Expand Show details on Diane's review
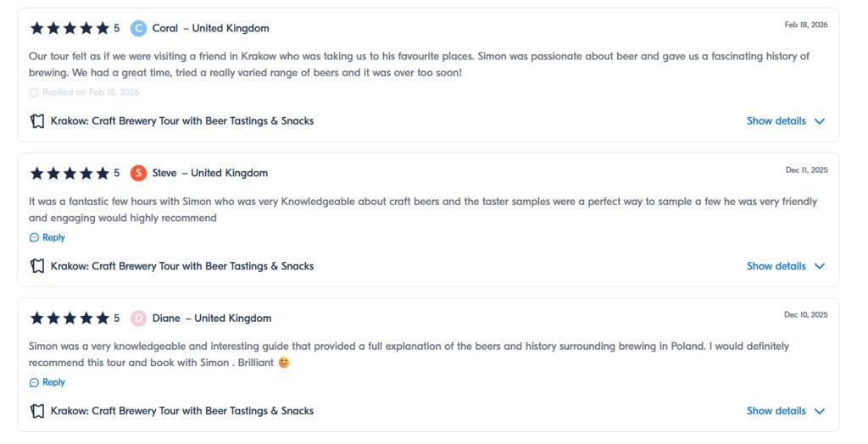The image size is (868, 444). click(x=776, y=411)
